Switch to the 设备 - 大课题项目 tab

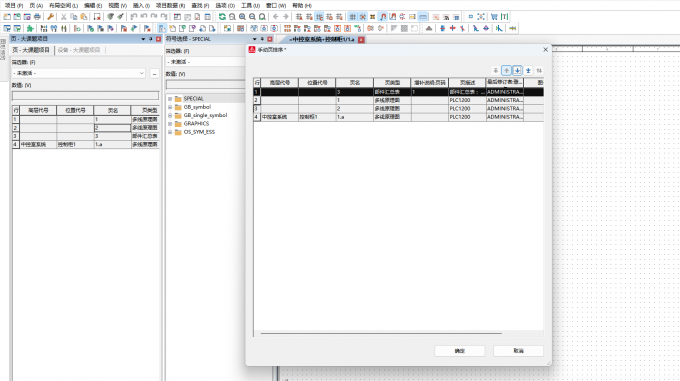pyautogui.click(x=79, y=50)
